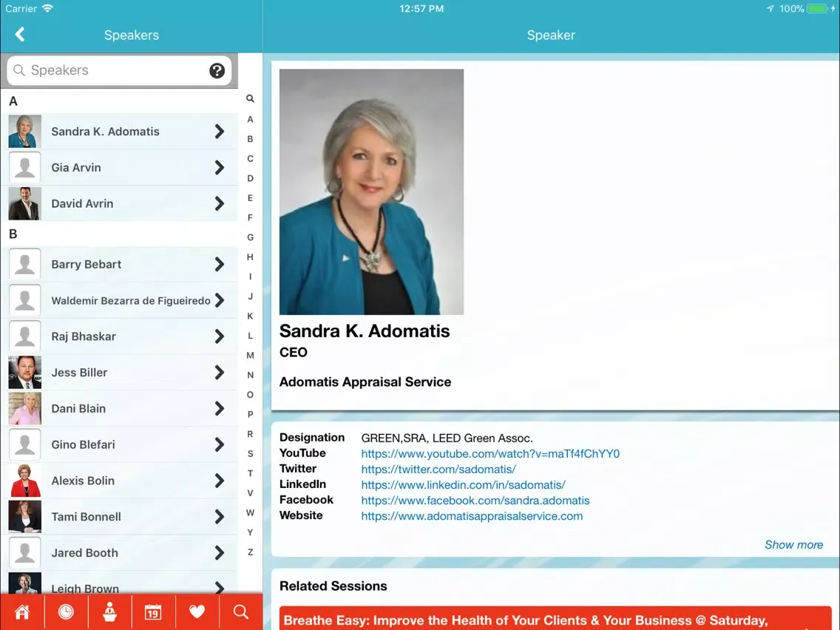Jump to letter A in index
Viewport: 840px width, 630px height.
[x=250, y=120]
